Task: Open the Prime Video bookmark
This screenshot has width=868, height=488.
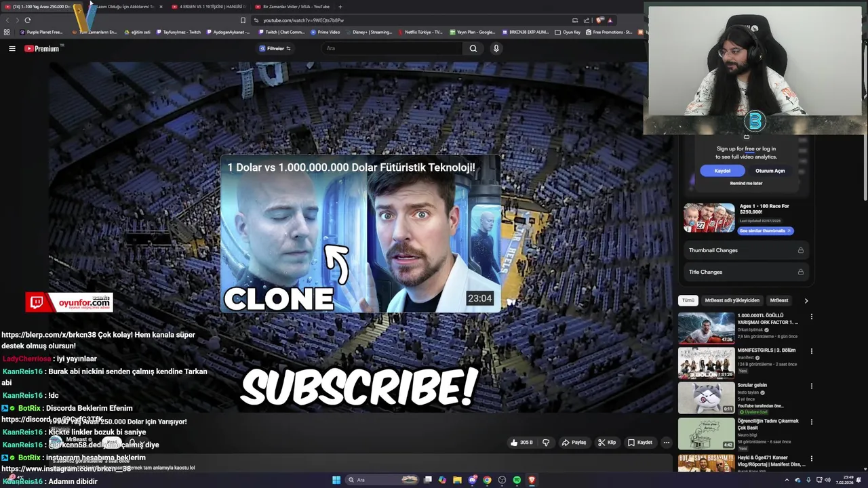Action: 325,32
